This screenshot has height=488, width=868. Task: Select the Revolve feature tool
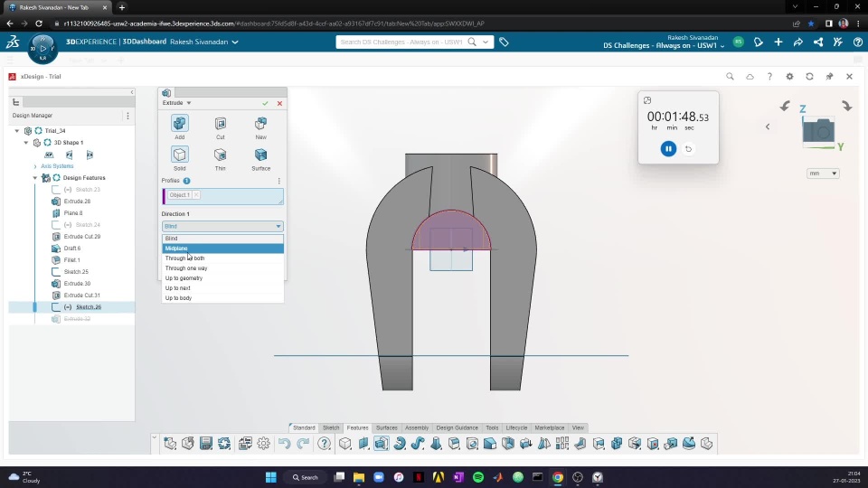400,443
